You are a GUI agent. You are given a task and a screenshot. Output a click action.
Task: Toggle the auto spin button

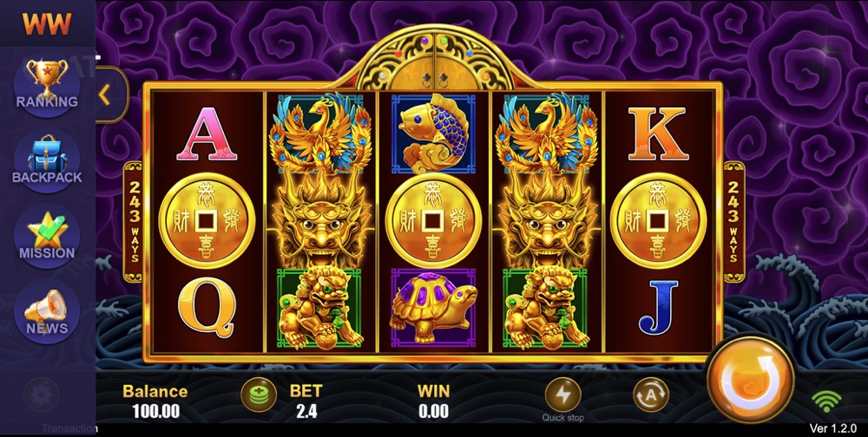click(x=651, y=395)
